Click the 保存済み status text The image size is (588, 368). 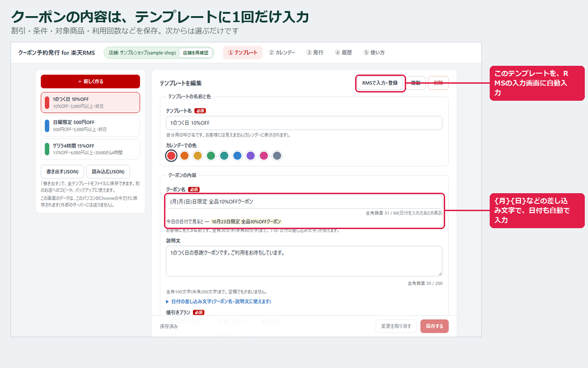click(x=169, y=326)
